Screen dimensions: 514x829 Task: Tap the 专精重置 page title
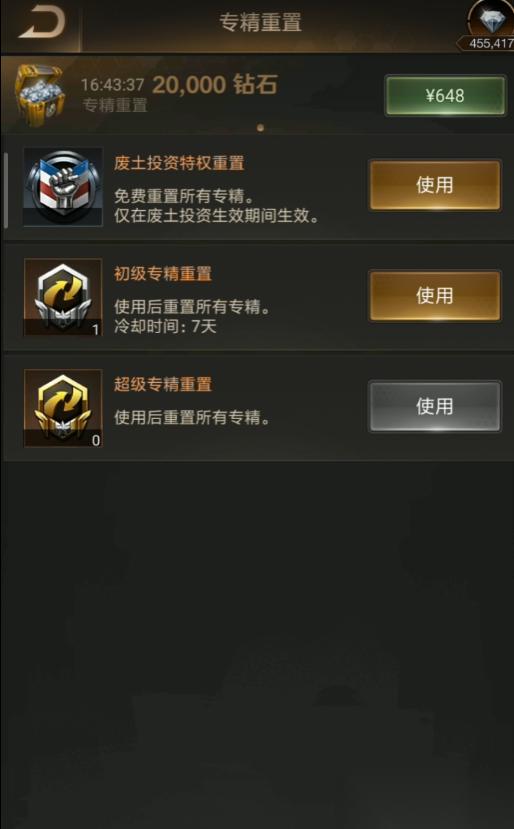[261, 23]
